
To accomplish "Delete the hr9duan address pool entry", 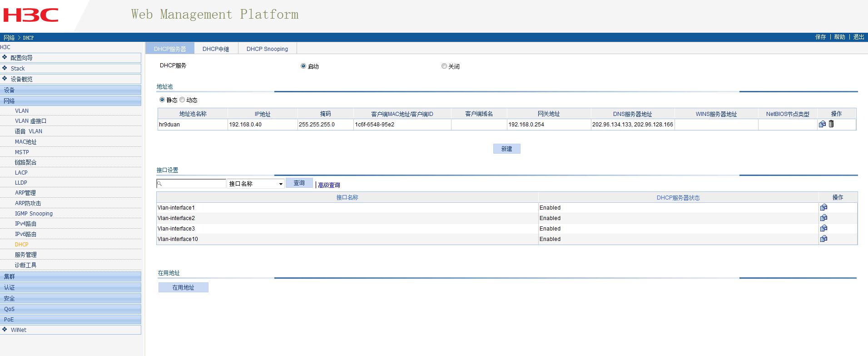I will pyautogui.click(x=831, y=124).
